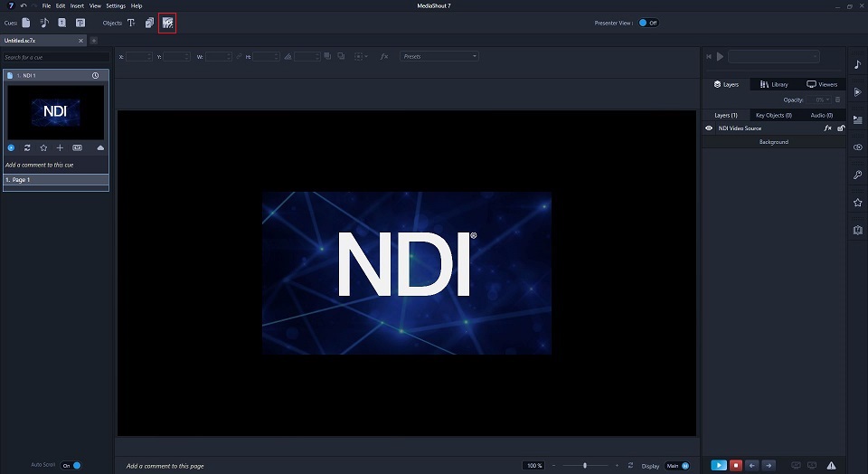The height and width of the screenshot is (474, 868).
Task: Open the book/map icon in right sidebar
Action: pos(857,231)
